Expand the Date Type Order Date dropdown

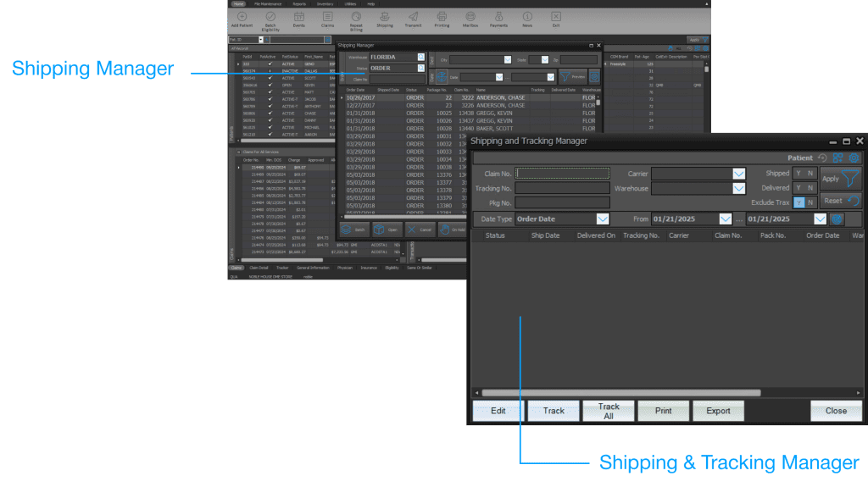tap(602, 218)
